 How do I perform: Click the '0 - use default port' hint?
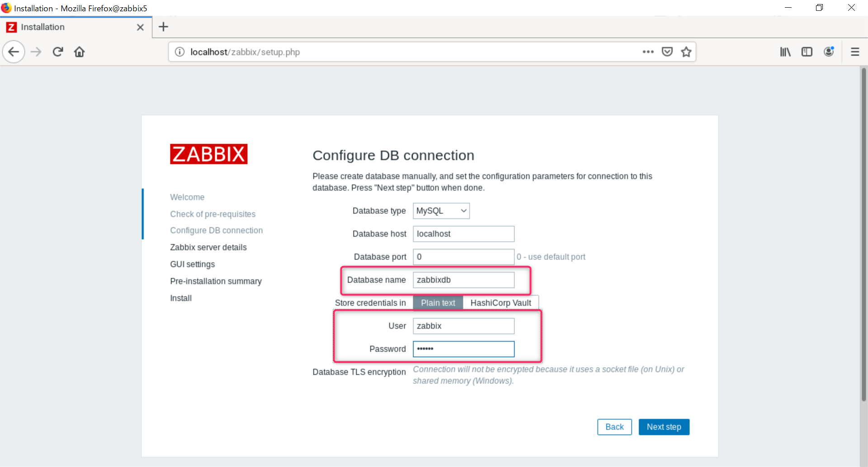tap(551, 257)
